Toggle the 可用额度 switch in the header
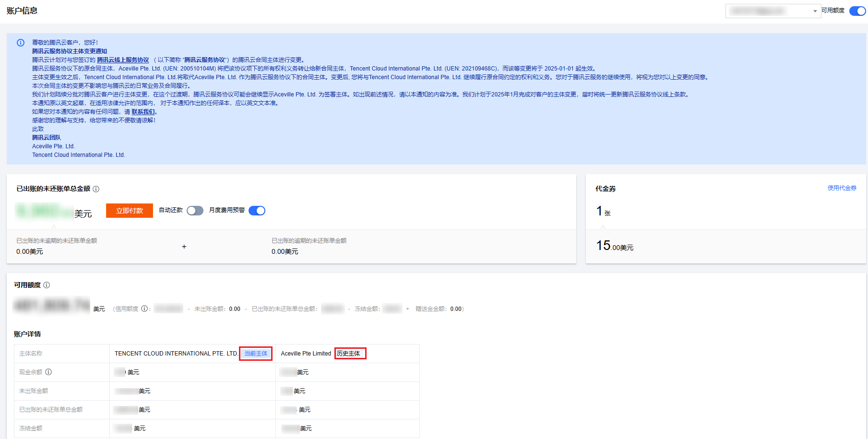Screen dimensions: 868x439 [x=857, y=11]
